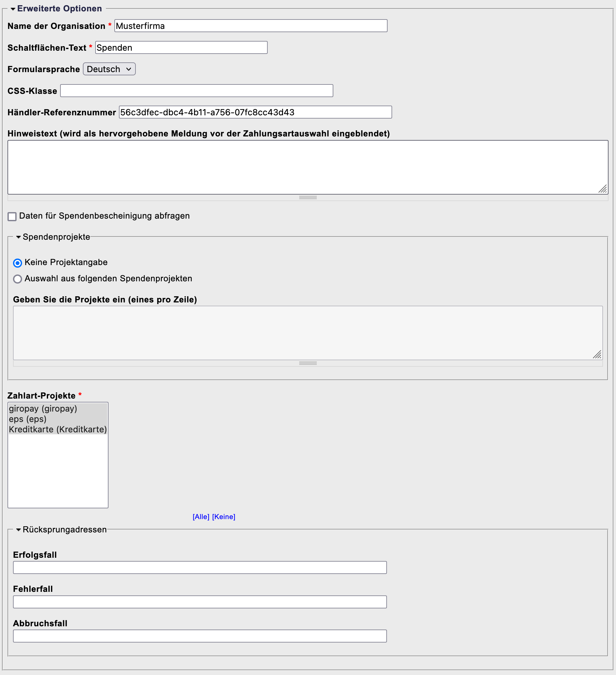Click the Händler-Referenznummer field

click(255, 112)
